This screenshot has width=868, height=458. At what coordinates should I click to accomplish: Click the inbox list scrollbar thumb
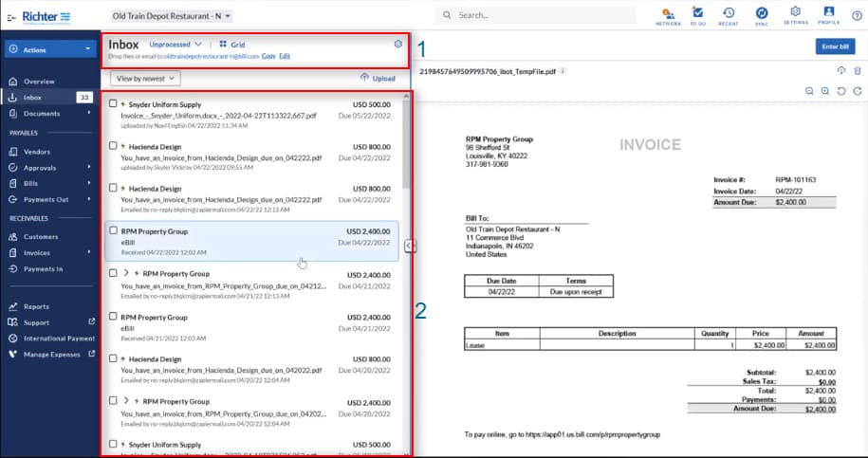(406, 144)
